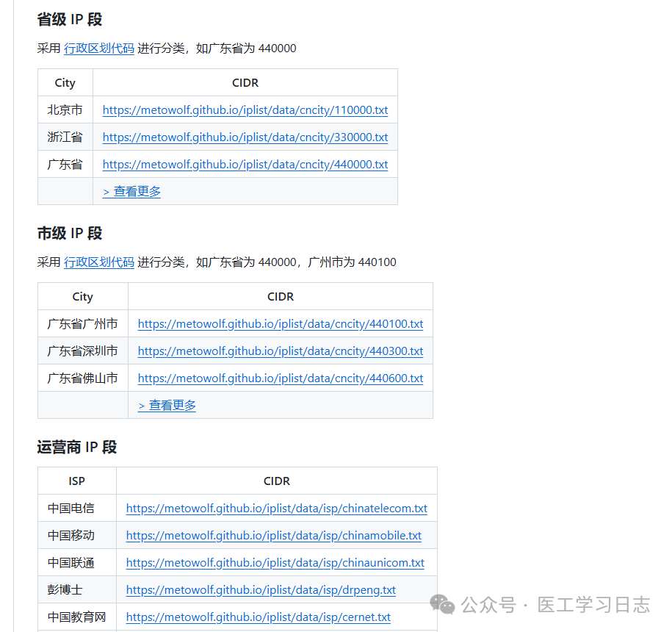Viewport: 672px width, 632px height.
Task: Open the drpeng.txt link for 彭博士
Action: click(261, 590)
